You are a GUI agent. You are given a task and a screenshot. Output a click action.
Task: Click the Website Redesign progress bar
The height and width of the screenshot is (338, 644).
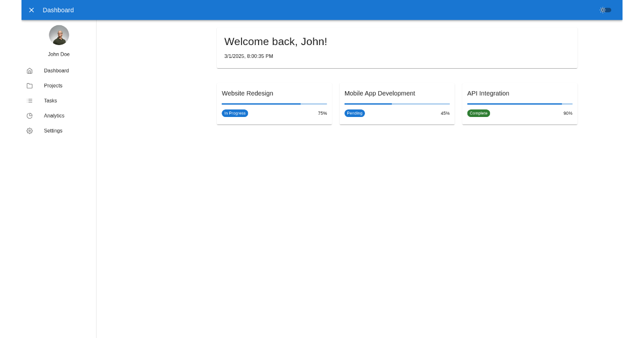274,104
